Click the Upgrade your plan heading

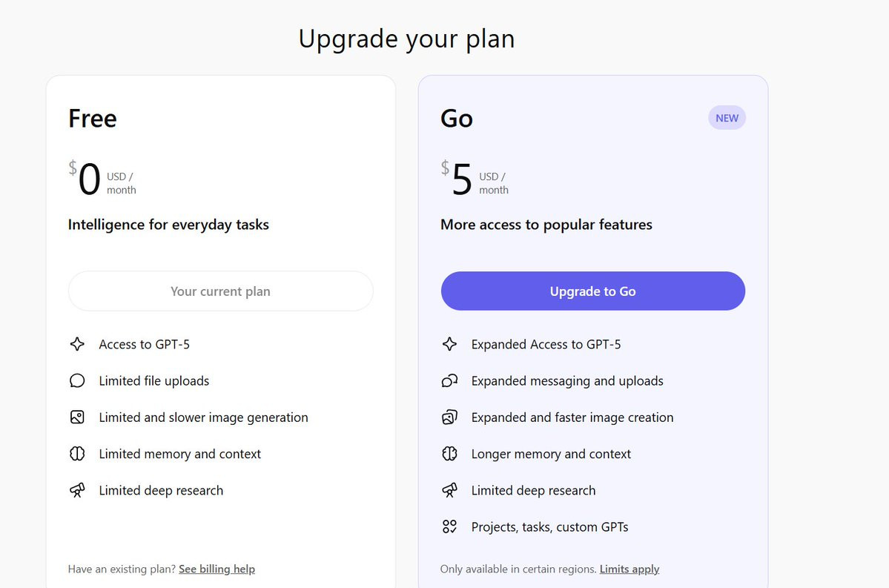pyautogui.click(x=406, y=39)
